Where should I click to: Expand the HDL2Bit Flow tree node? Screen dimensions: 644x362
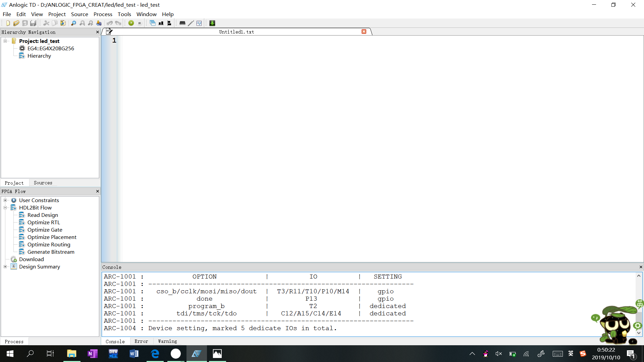click(4, 207)
